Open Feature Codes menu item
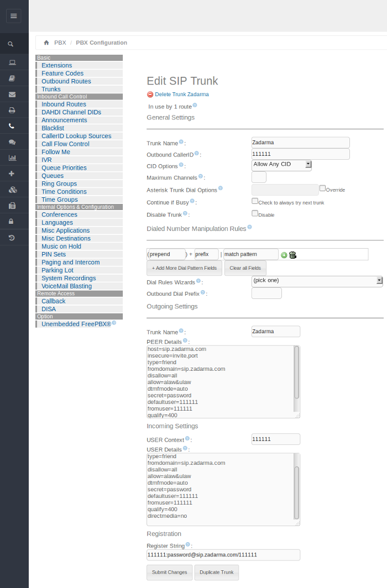Viewport: 387px width, 588px height. [x=62, y=73]
